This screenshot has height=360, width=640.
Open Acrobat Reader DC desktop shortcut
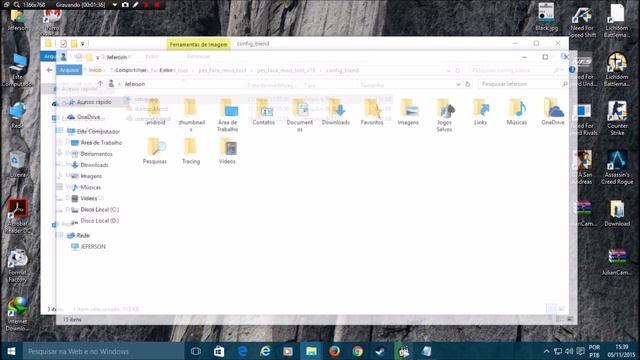click(18, 216)
